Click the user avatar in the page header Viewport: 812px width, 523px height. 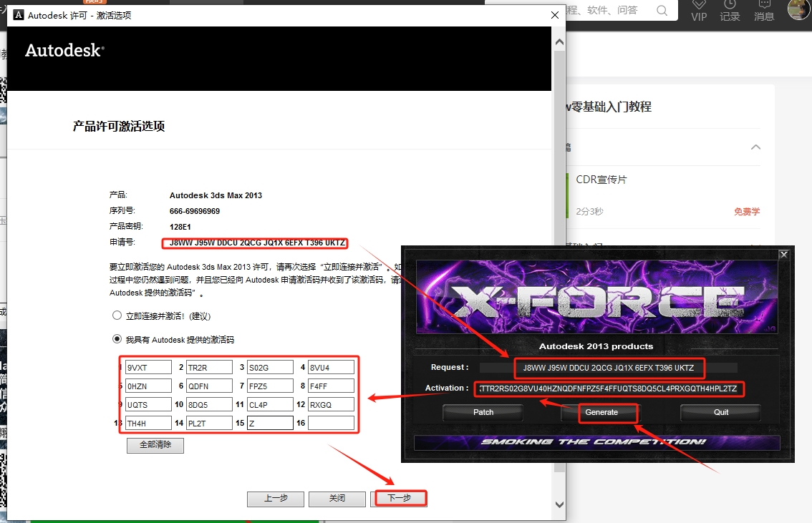(x=798, y=9)
